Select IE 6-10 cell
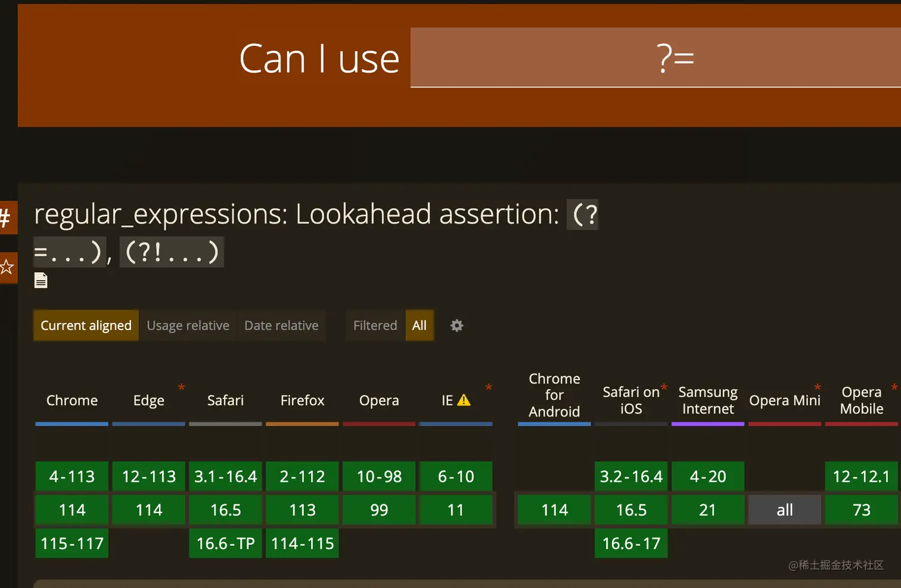This screenshot has width=901, height=588. (456, 477)
